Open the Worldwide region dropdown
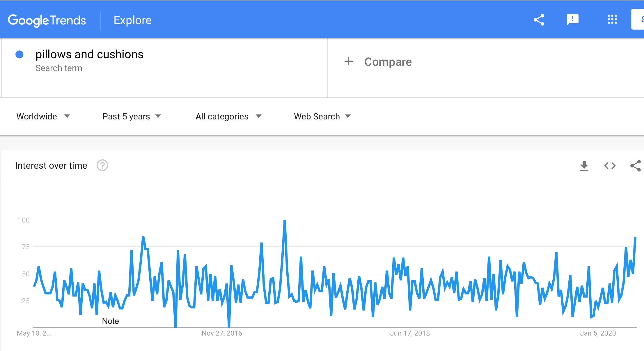644x351 pixels. point(43,117)
